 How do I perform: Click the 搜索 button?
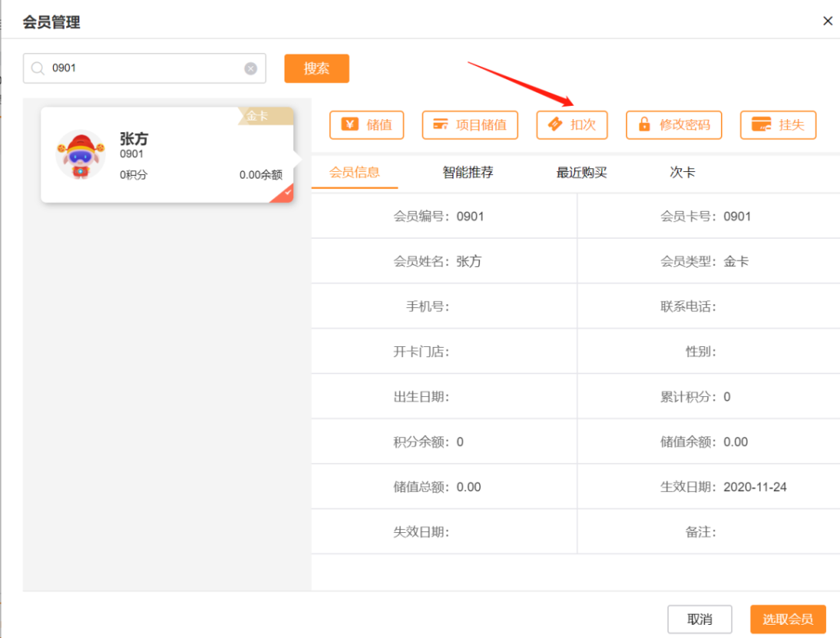pos(317,68)
